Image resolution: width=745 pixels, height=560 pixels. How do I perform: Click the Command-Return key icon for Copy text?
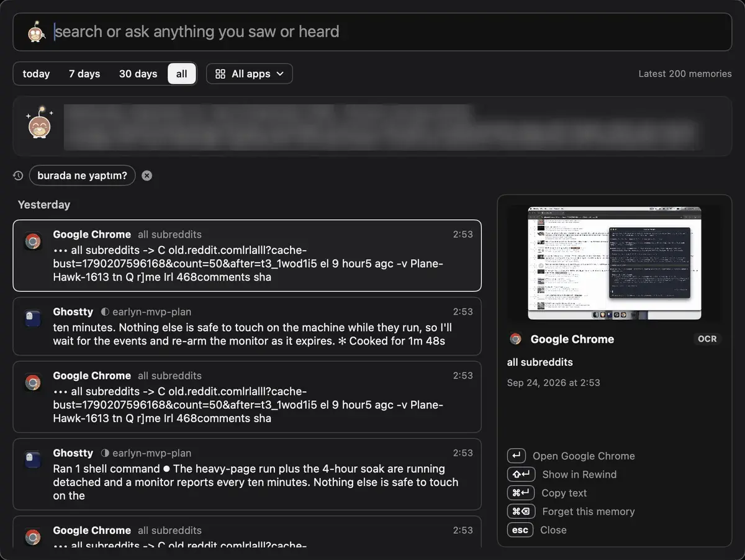(x=520, y=493)
